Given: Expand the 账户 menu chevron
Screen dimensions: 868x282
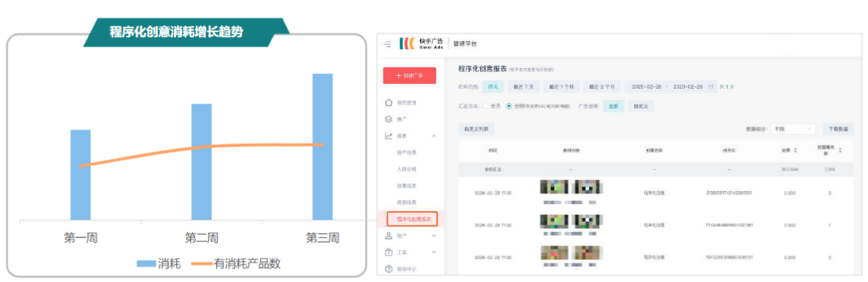Looking at the screenshot, I should (x=433, y=236).
